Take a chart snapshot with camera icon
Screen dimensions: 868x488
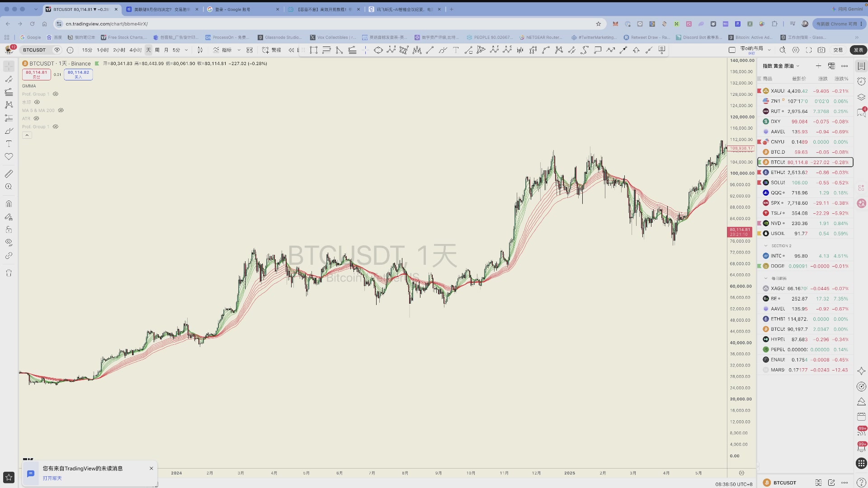click(821, 50)
